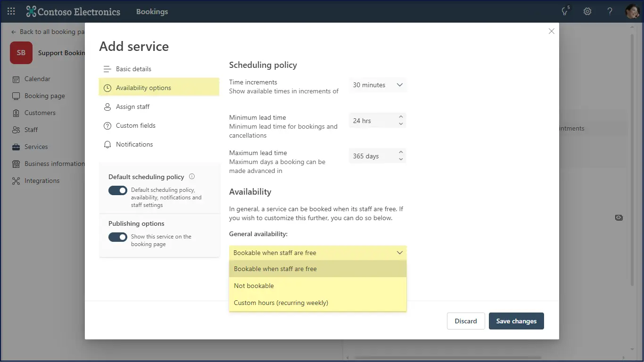Open the app launcher waffle icon
644x362 pixels.
click(11, 11)
